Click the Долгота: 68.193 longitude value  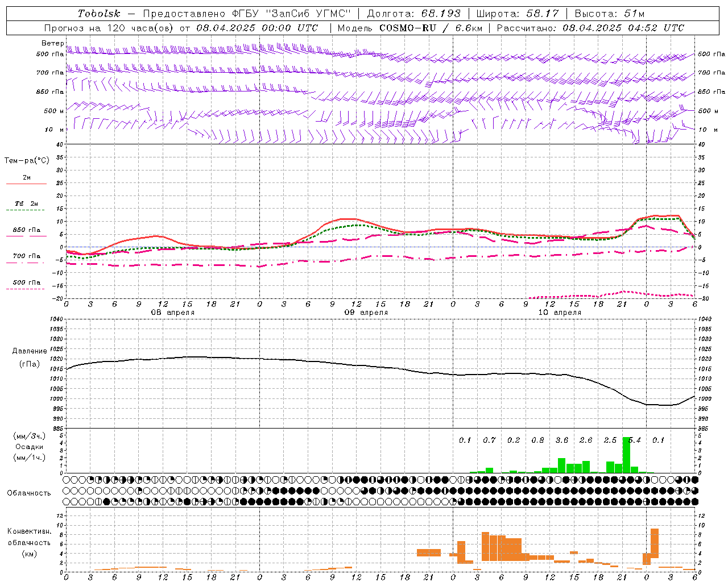(x=414, y=14)
